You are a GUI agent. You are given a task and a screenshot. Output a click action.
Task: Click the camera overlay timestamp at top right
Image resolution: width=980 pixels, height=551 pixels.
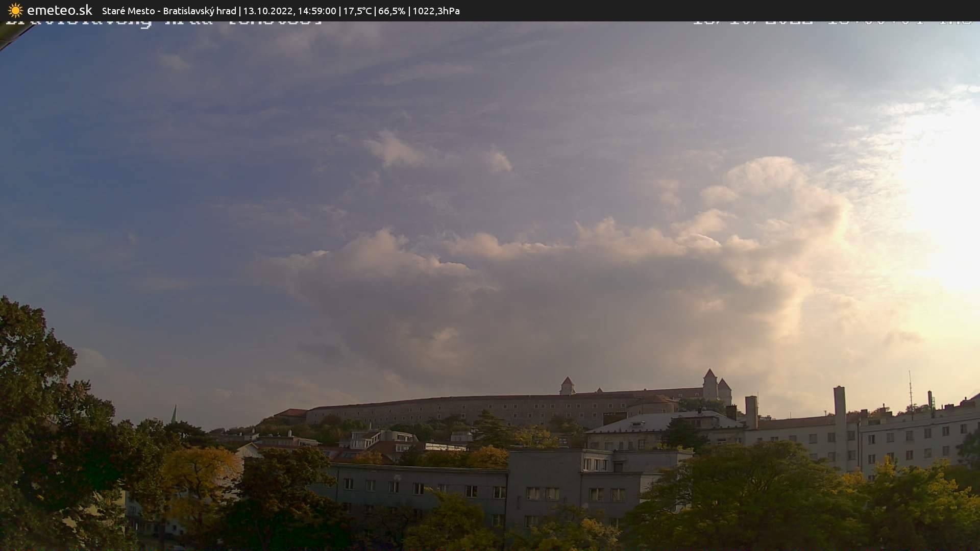coord(832,22)
